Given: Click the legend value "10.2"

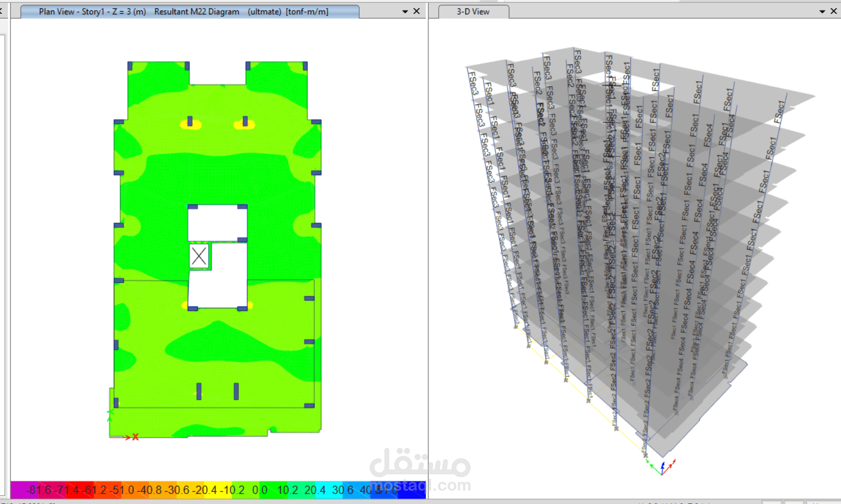Looking at the screenshot, I should coord(287,490).
